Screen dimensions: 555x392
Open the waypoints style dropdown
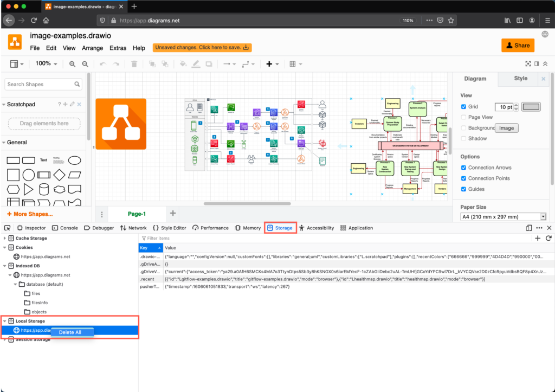248,64
